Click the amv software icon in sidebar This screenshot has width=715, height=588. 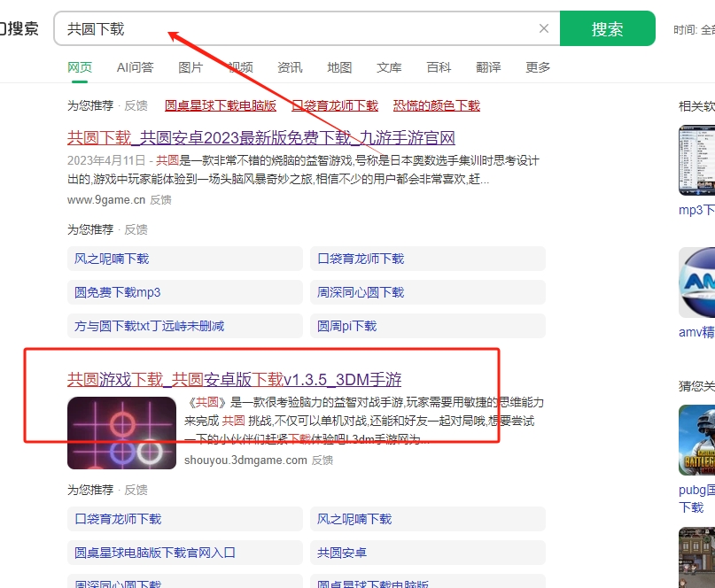[x=696, y=282]
